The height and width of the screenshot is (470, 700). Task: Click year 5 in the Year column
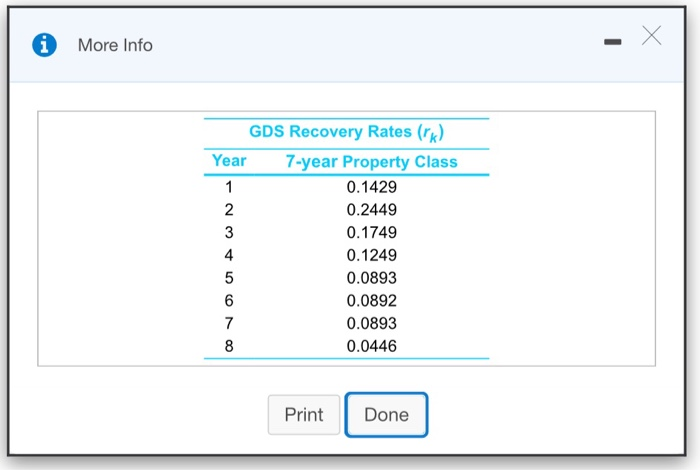coord(229,278)
